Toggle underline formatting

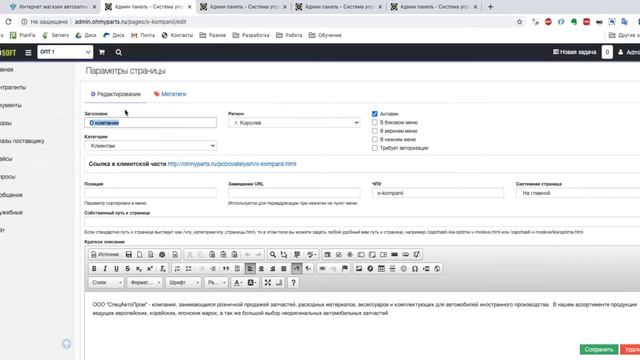click(x=116, y=269)
